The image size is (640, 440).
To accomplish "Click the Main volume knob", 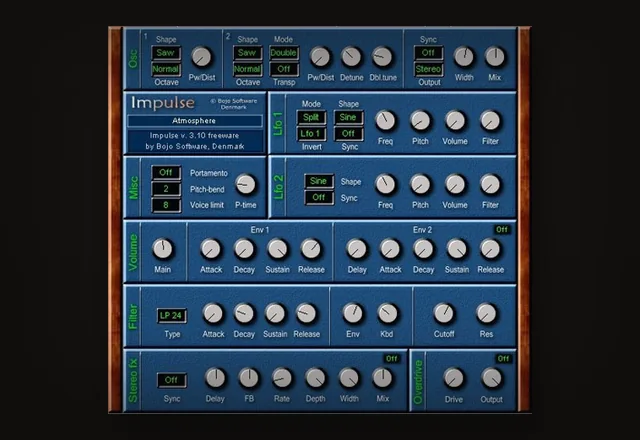I will click(162, 249).
